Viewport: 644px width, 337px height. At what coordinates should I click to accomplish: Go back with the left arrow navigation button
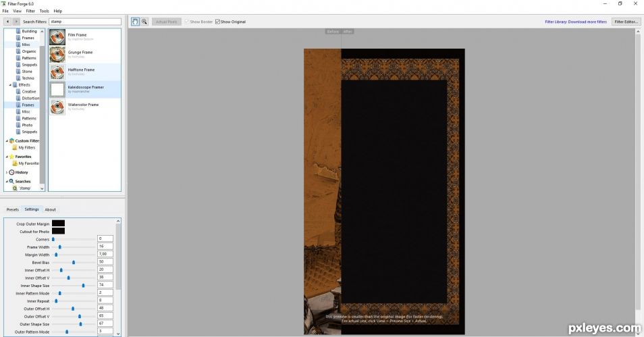pyautogui.click(x=7, y=22)
